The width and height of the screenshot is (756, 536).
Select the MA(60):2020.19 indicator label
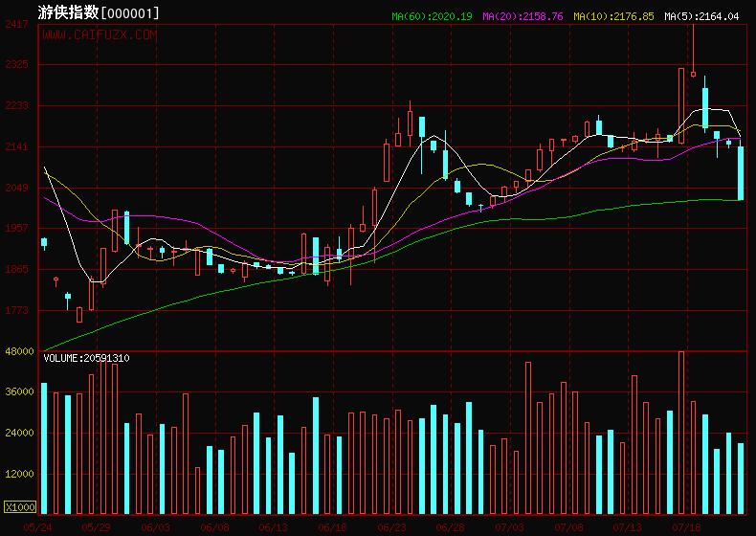[x=432, y=16]
